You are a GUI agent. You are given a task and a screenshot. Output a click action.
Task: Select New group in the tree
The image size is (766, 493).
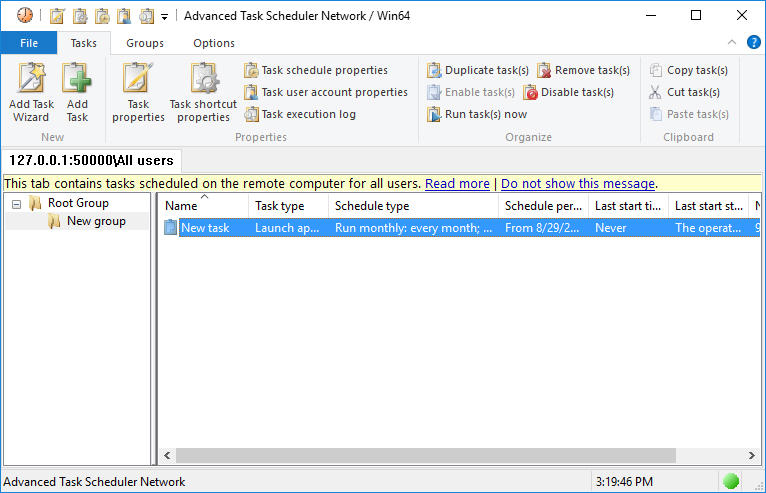click(x=96, y=221)
